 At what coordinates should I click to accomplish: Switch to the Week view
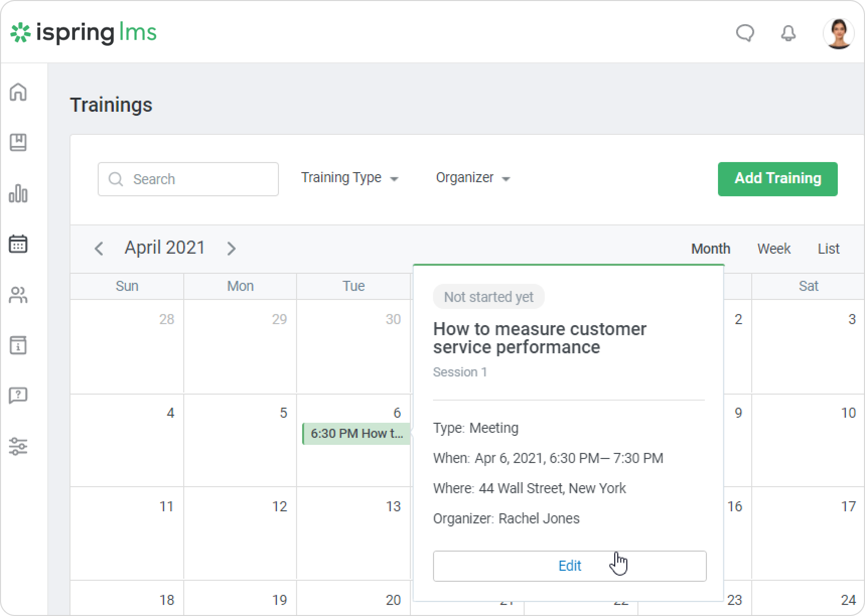[x=773, y=249]
